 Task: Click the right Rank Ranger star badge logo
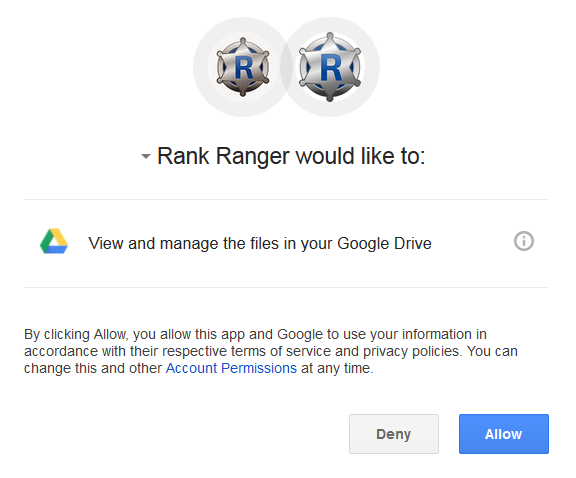pyautogui.click(x=330, y=67)
